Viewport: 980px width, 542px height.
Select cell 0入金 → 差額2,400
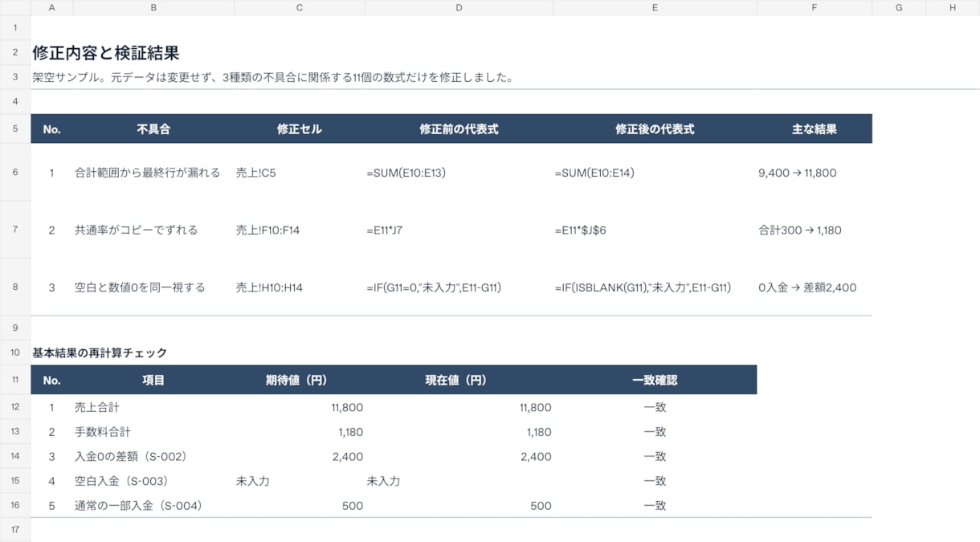click(x=815, y=287)
